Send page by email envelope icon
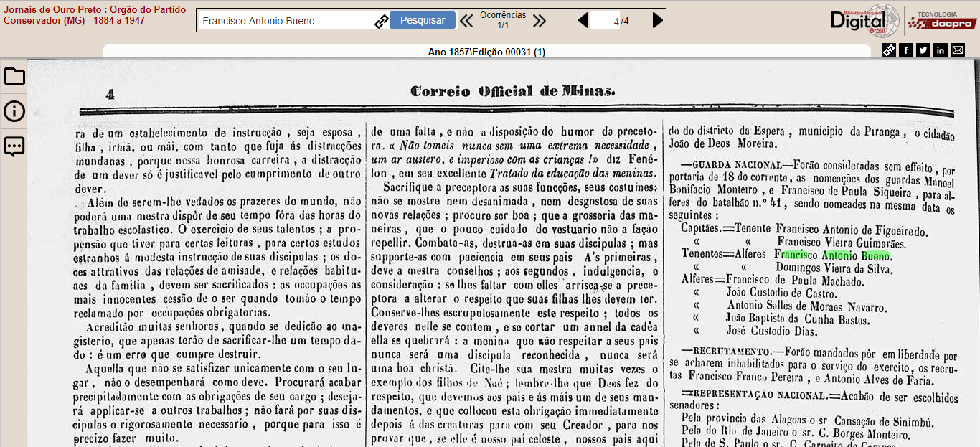The width and height of the screenshot is (980, 447). point(958,50)
